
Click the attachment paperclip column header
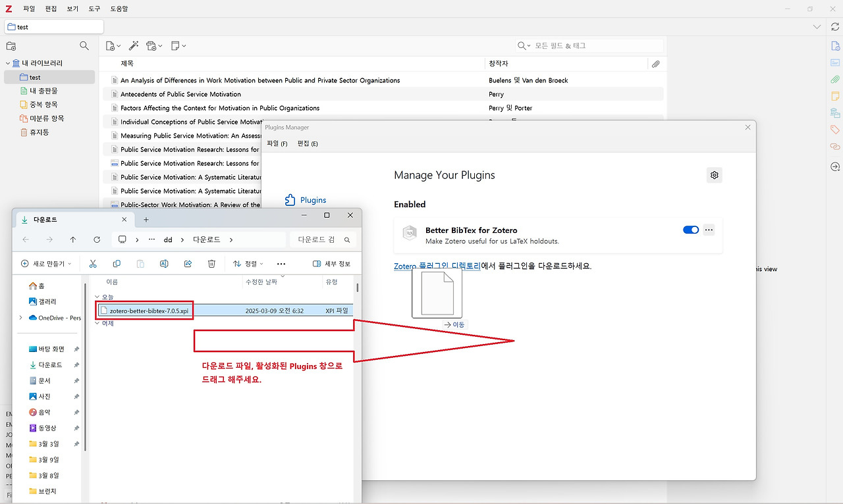[655, 64]
